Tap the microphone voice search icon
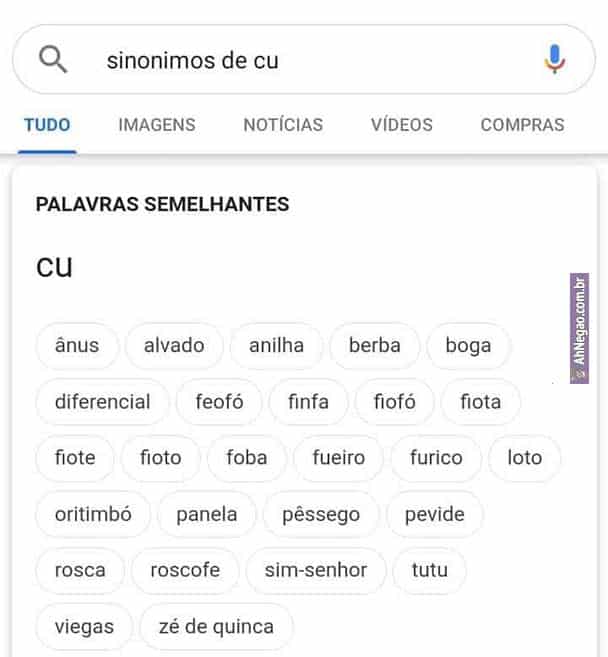The height and width of the screenshot is (657, 608). click(x=554, y=60)
